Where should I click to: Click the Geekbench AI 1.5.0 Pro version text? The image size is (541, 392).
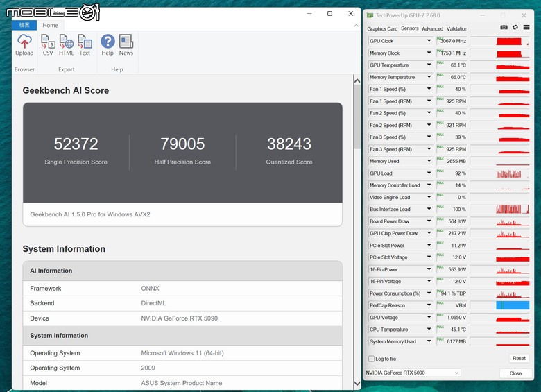[x=90, y=214]
